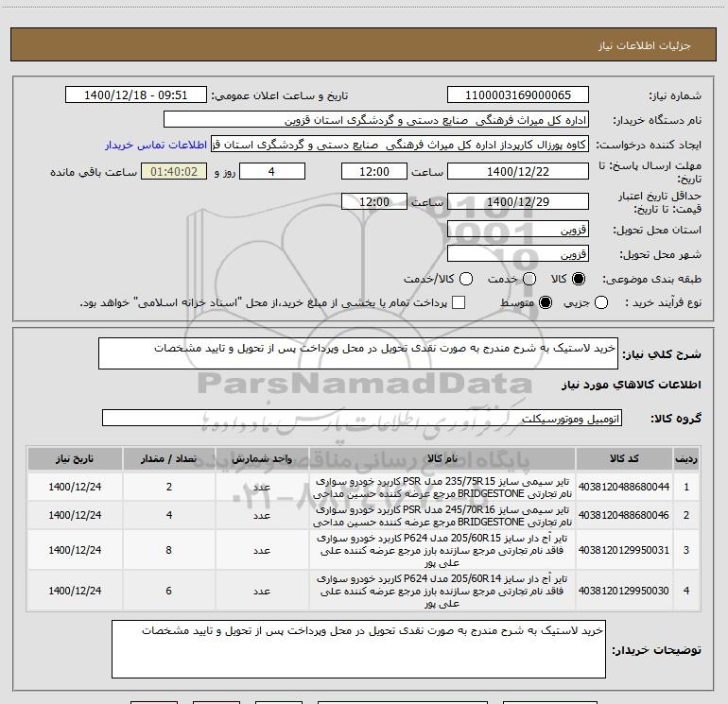
Task: Click the 245/70R16 Bridgestone tire description
Action: point(442,516)
